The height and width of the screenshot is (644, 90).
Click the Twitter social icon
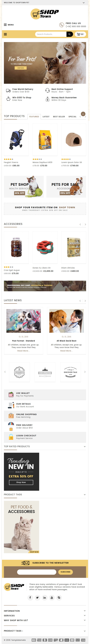pos(37,597)
